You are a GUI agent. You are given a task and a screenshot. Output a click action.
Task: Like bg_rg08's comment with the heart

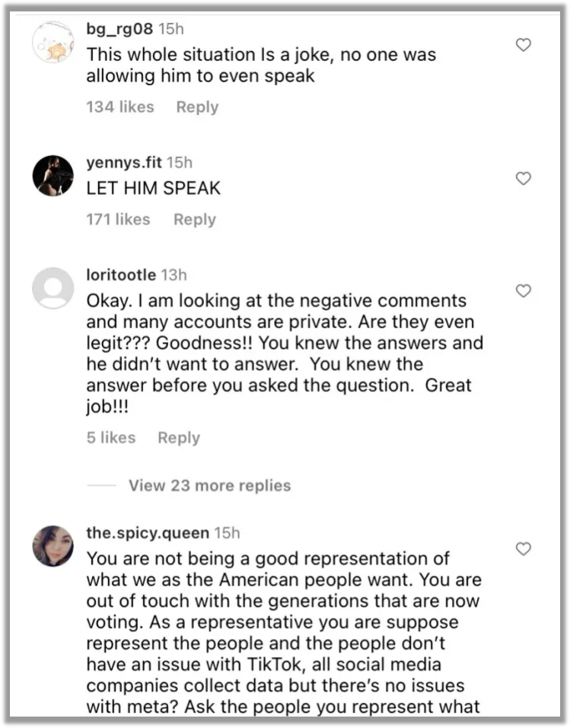523,46
